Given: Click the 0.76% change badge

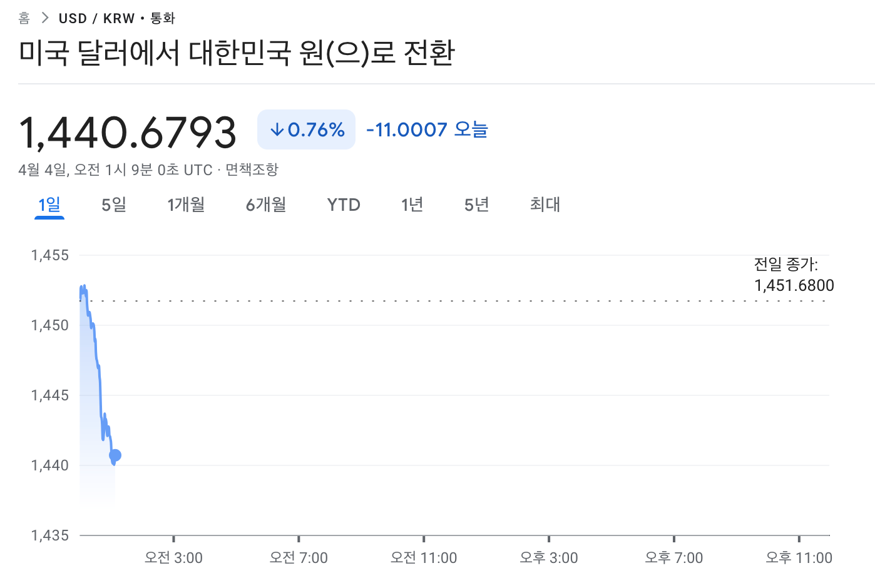Looking at the screenshot, I should pos(306,130).
